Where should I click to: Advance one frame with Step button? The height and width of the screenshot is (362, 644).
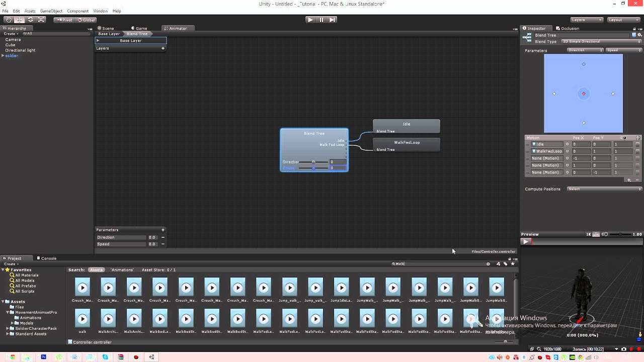point(332,20)
